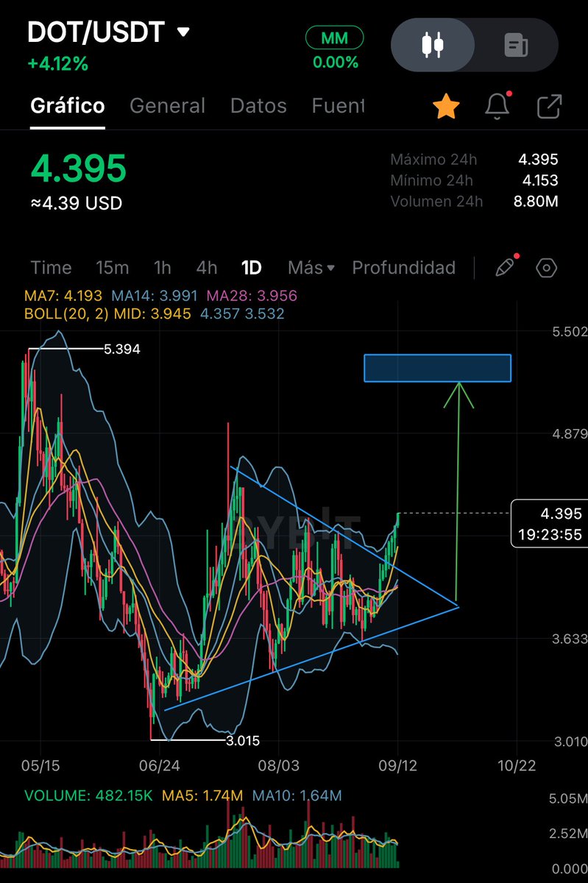The height and width of the screenshot is (883, 588).
Task: Click the 5.394 high price marker
Action: tap(122, 350)
